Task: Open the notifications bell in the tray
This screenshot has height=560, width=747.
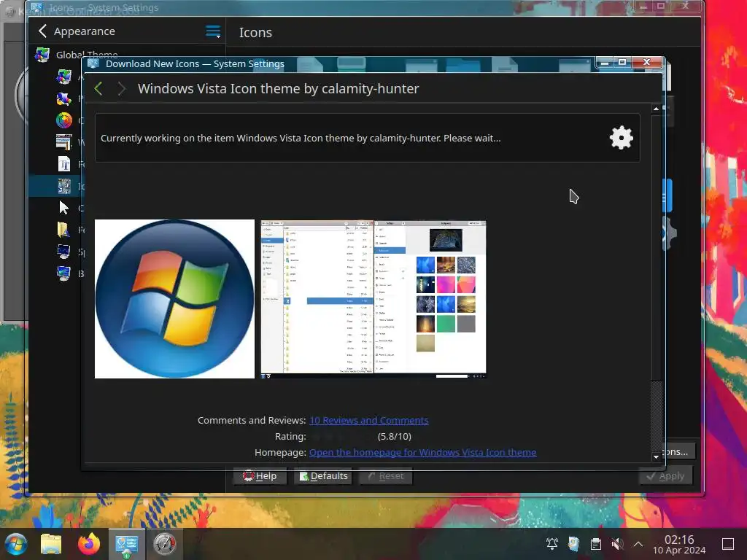Action: pyautogui.click(x=552, y=544)
